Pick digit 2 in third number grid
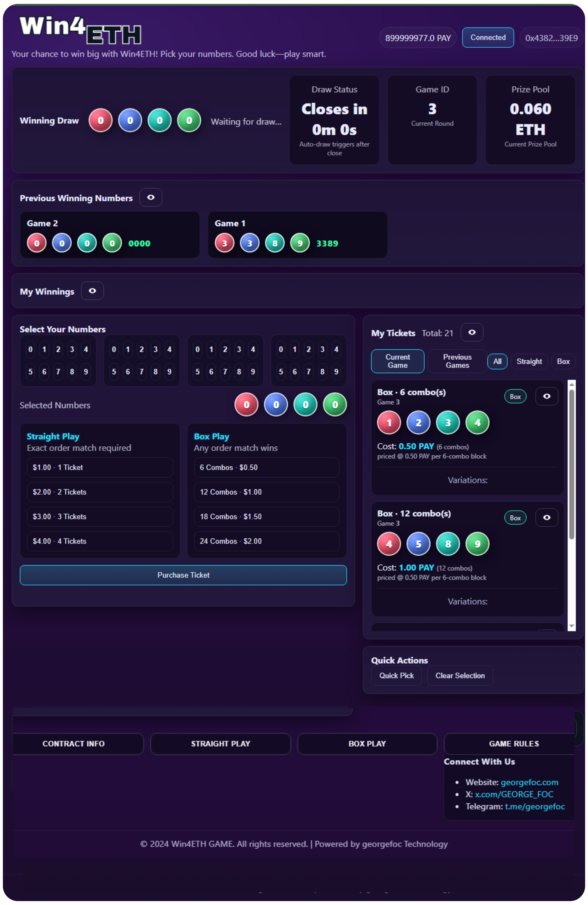The image size is (588, 905). (x=225, y=349)
